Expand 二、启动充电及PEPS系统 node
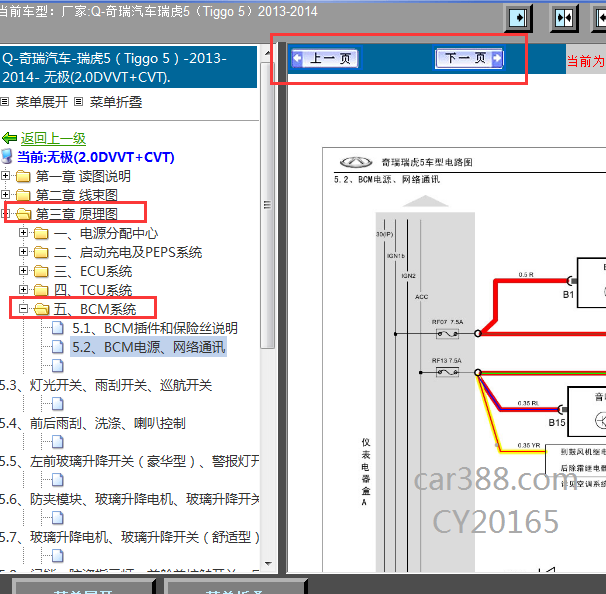The image size is (606, 594). tap(24, 252)
